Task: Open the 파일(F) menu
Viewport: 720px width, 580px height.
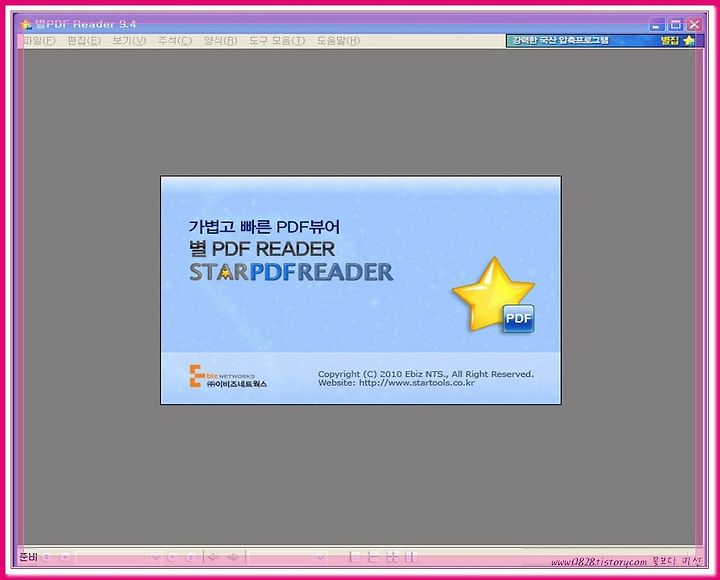Action: click(x=39, y=41)
